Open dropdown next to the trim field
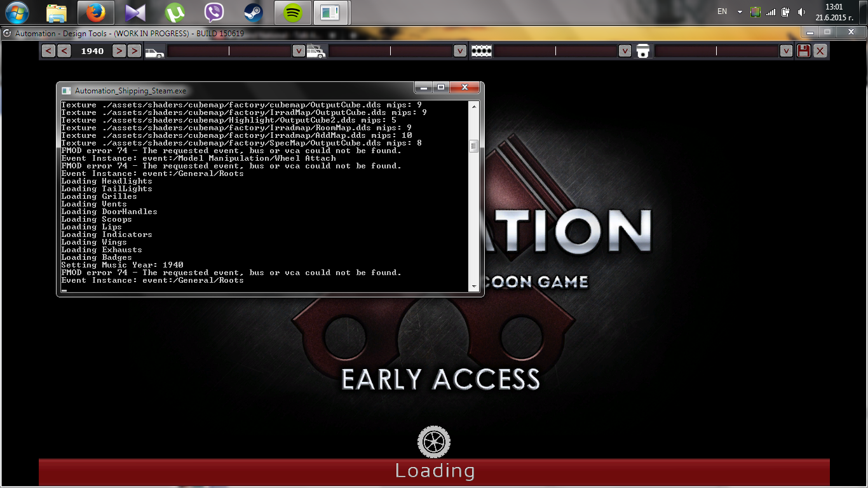Image resolution: width=868 pixels, height=488 pixels. click(461, 51)
